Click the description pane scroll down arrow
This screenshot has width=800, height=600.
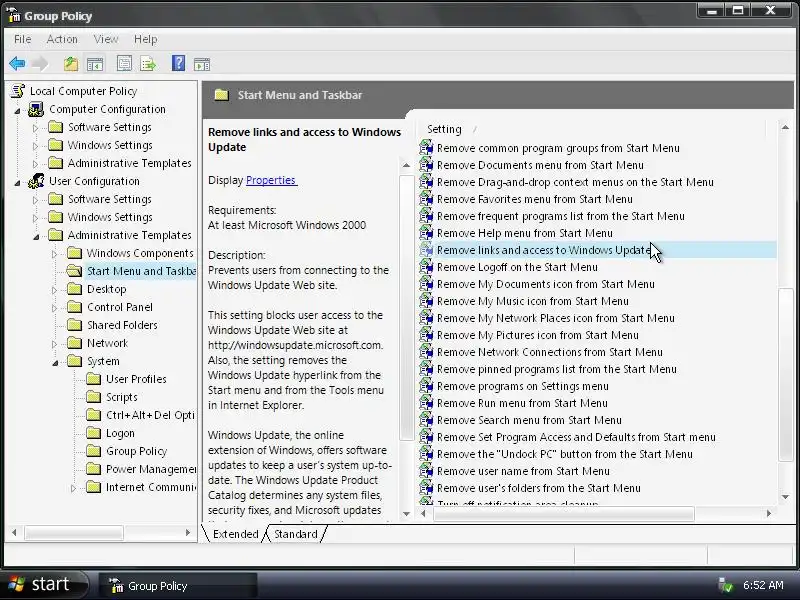[406, 514]
